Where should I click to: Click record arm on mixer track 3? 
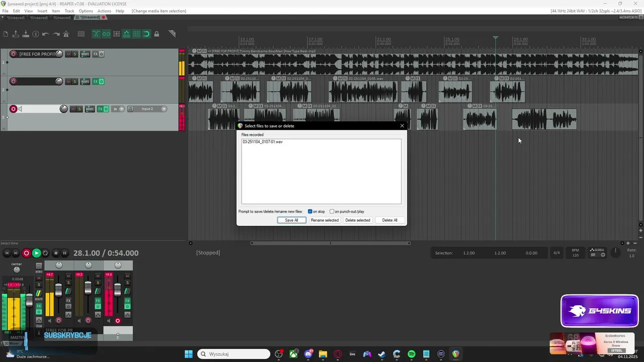(x=118, y=321)
